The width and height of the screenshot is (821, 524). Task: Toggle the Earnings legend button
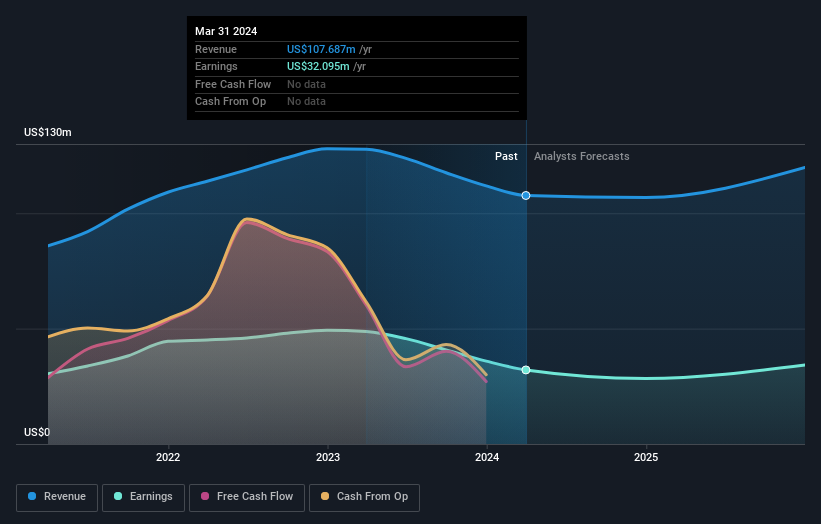(143, 497)
